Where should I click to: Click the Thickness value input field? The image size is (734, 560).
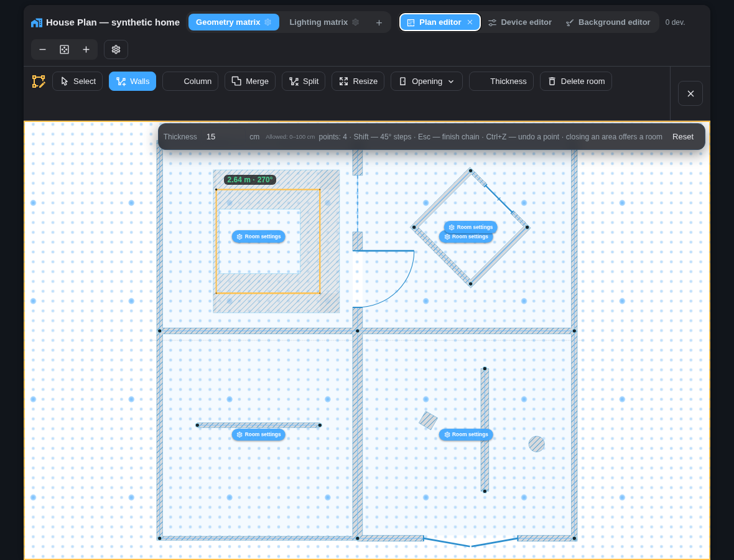click(x=224, y=137)
